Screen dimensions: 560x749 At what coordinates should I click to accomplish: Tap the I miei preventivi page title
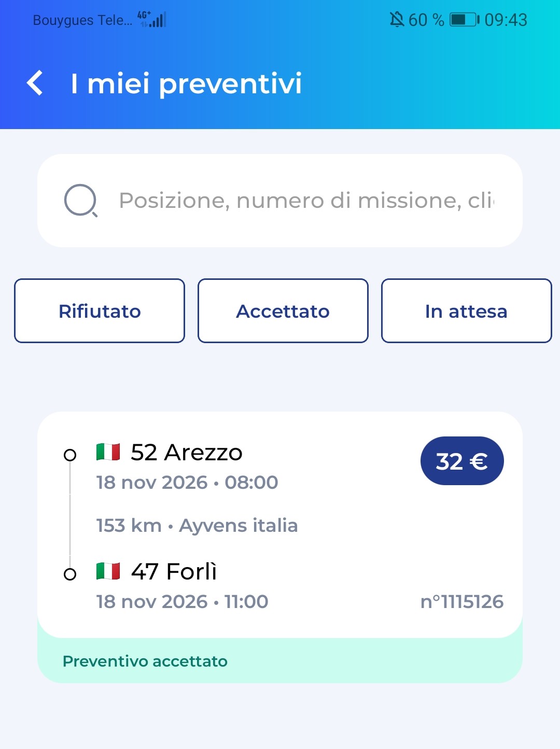point(186,83)
